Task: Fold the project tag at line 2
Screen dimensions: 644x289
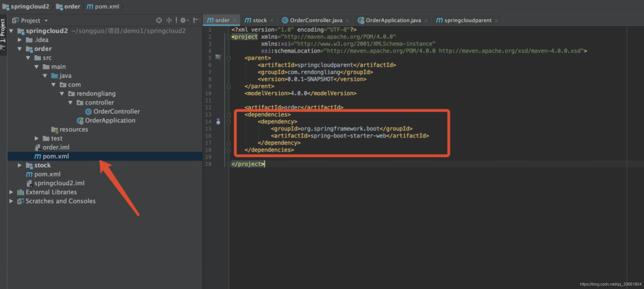Action: (229, 37)
